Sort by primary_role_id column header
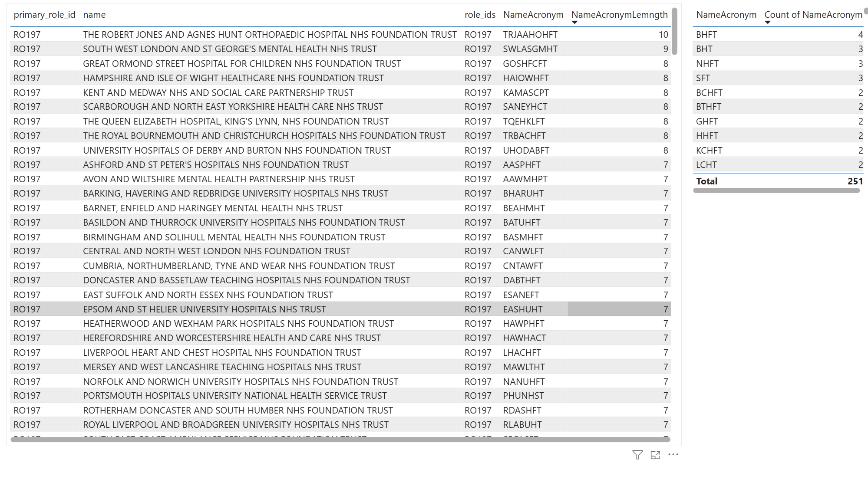This screenshot has height=486, width=868. pos(44,15)
